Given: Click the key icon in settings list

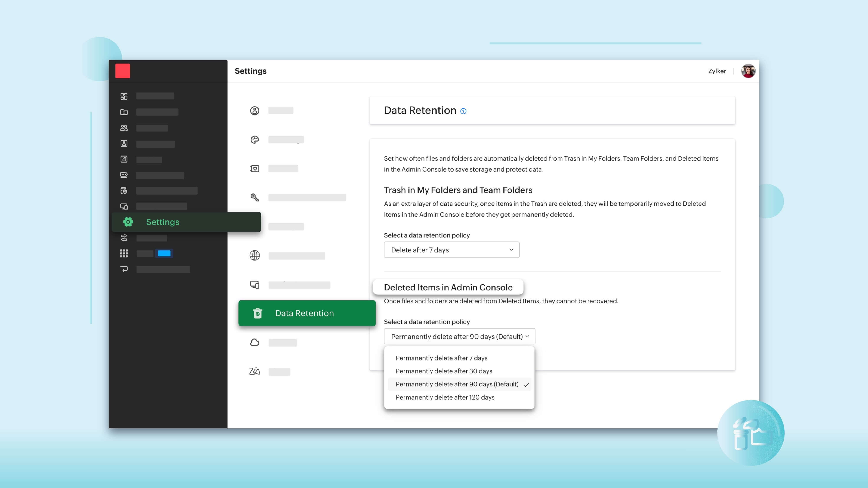Looking at the screenshot, I should 255,197.
